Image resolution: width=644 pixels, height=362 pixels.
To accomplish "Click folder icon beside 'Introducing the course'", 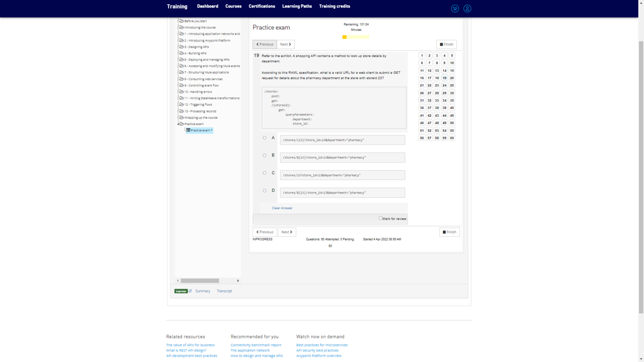I will point(182,28).
